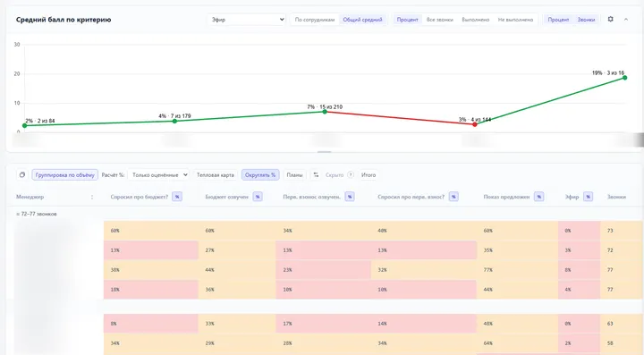Toggle Тепловая карта
This screenshot has width=644, height=355.
216,175
